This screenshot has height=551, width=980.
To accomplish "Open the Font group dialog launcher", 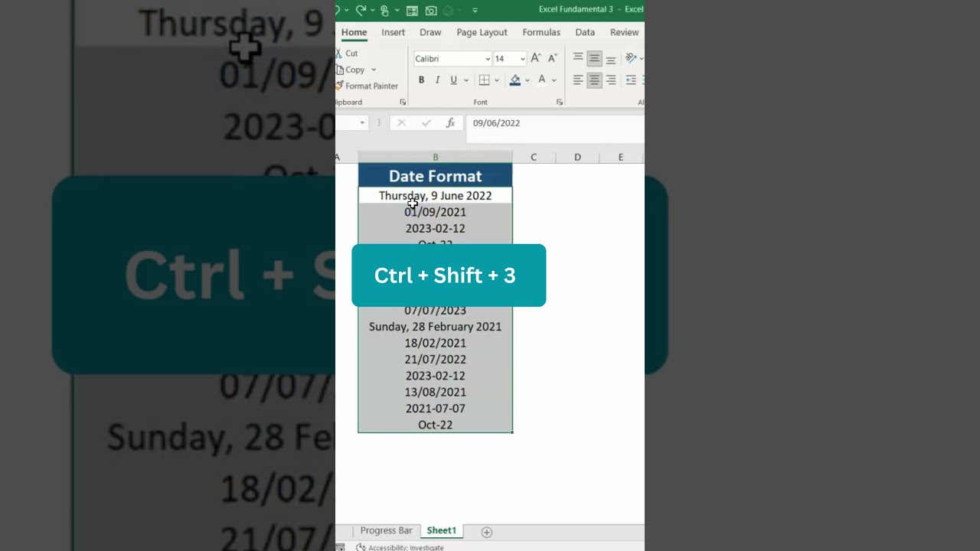I will click(x=559, y=102).
